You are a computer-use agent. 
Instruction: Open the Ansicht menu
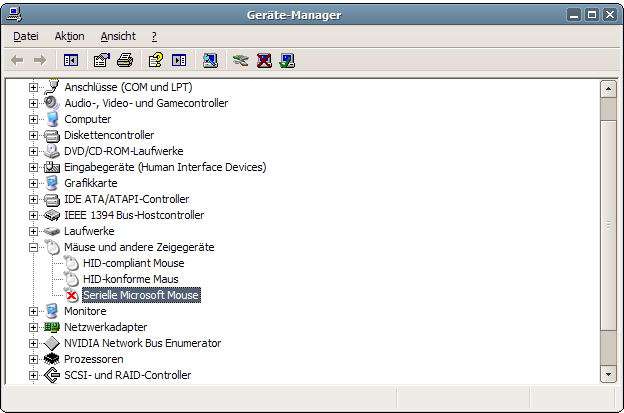click(x=118, y=36)
